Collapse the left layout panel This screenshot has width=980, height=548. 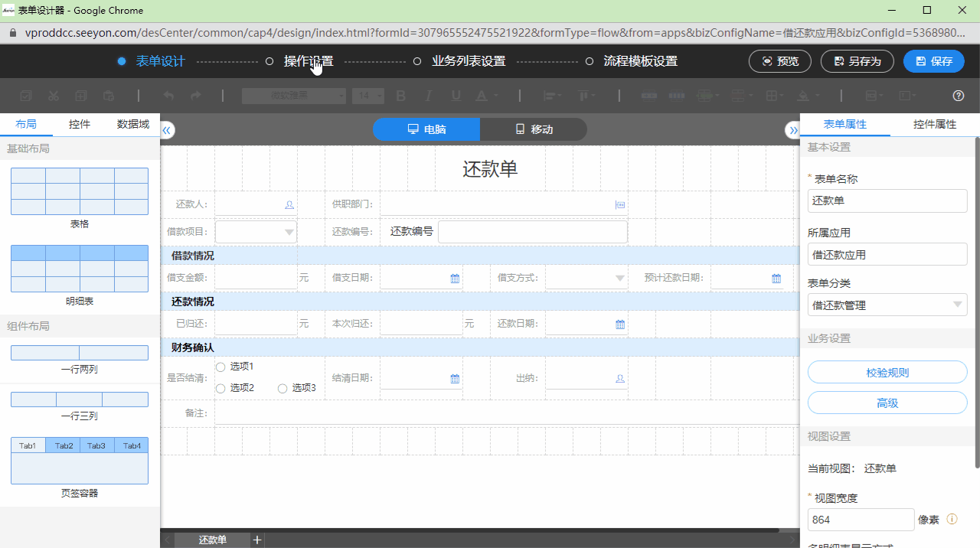pyautogui.click(x=167, y=130)
